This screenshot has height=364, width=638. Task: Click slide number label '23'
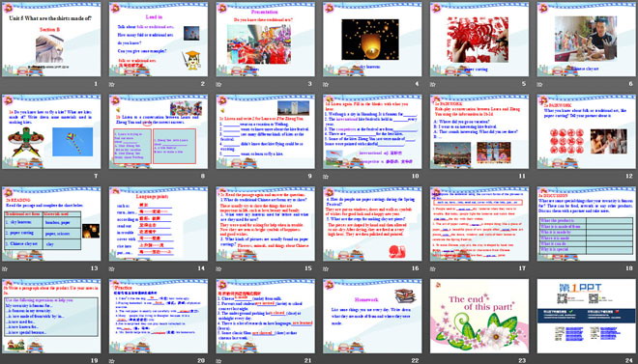coord(523,360)
